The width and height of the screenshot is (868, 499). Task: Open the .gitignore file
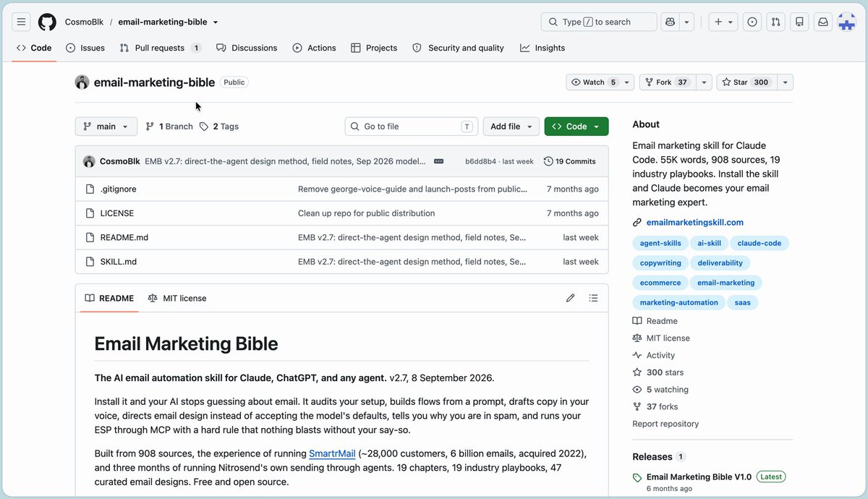118,189
